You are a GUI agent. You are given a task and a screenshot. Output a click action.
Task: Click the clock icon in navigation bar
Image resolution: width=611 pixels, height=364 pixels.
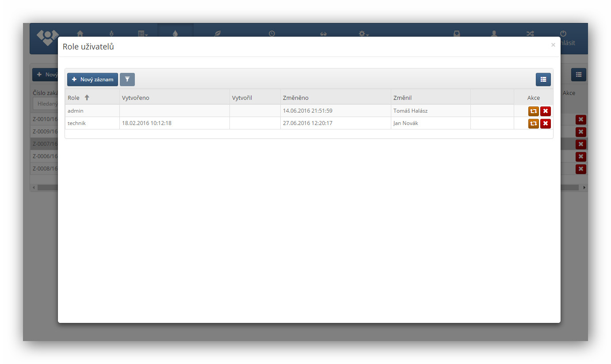271,33
